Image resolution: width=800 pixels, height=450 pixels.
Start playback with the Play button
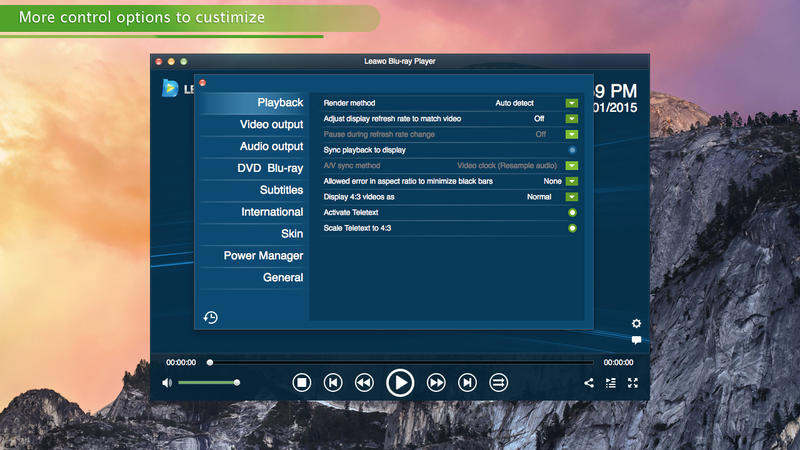tap(400, 382)
